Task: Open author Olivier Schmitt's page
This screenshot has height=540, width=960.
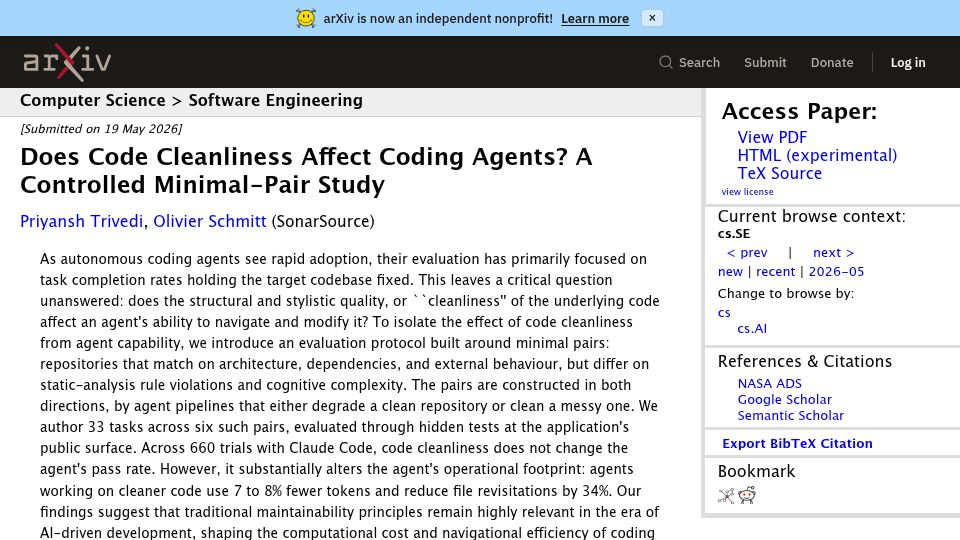Action: click(209, 221)
